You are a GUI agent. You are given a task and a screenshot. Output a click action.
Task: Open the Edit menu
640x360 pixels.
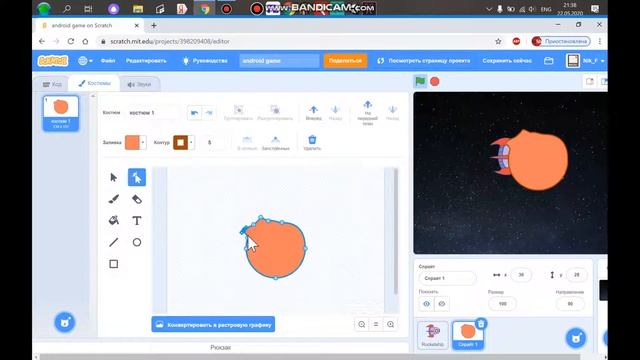tap(146, 61)
